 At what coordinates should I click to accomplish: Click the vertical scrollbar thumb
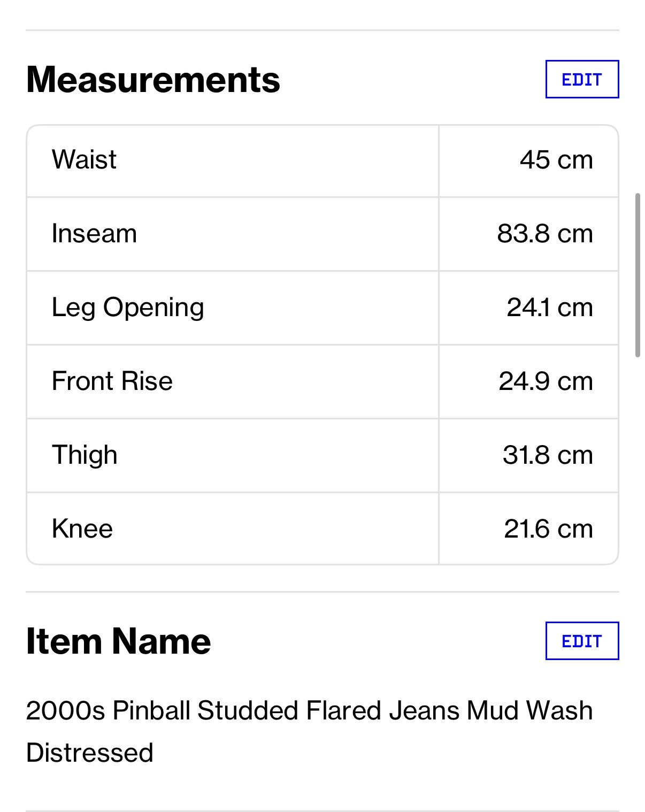pos(638,275)
